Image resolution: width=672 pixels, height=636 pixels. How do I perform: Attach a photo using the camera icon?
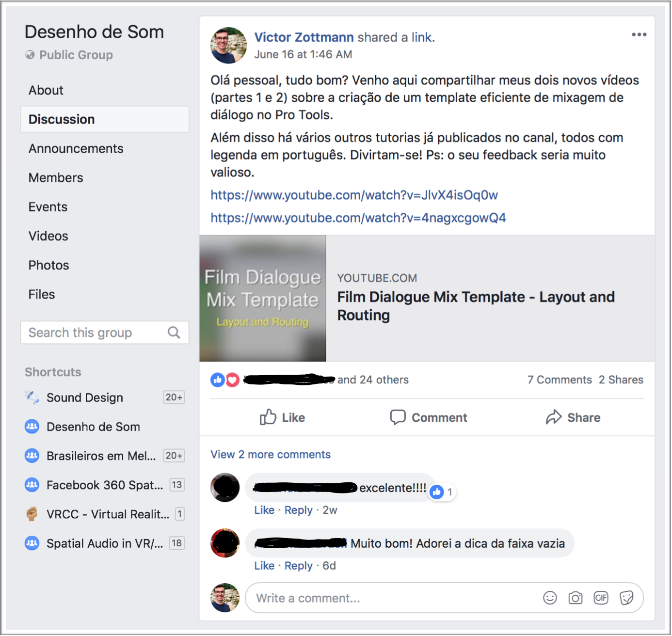pos(576,598)
